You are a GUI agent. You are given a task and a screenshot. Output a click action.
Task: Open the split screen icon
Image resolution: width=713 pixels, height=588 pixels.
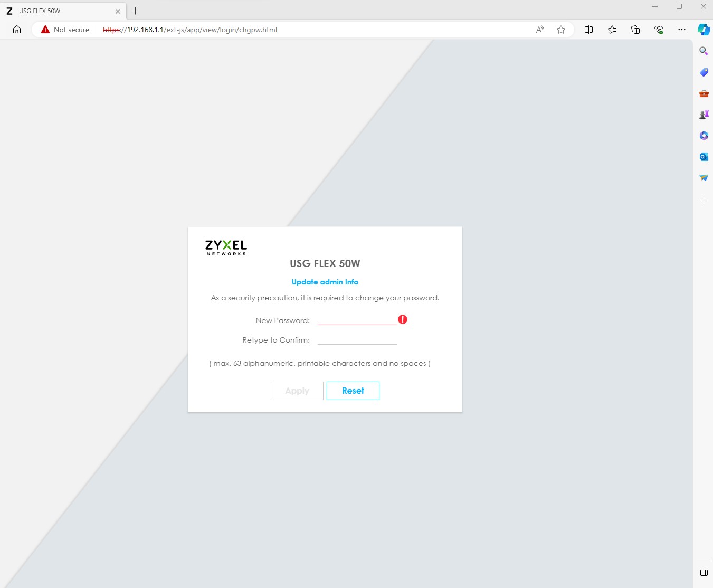[589, 30]
